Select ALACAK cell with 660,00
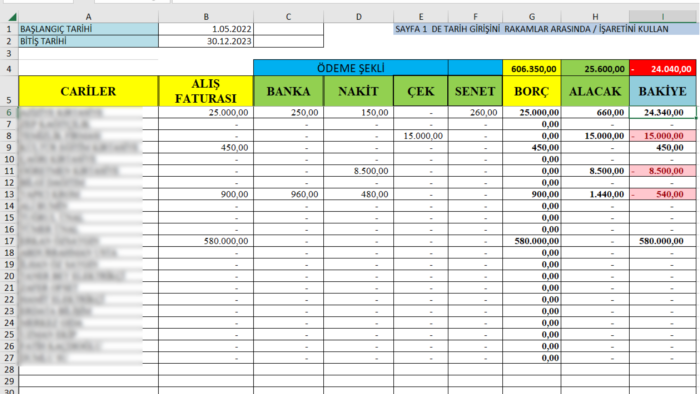 tap(595, 112)
